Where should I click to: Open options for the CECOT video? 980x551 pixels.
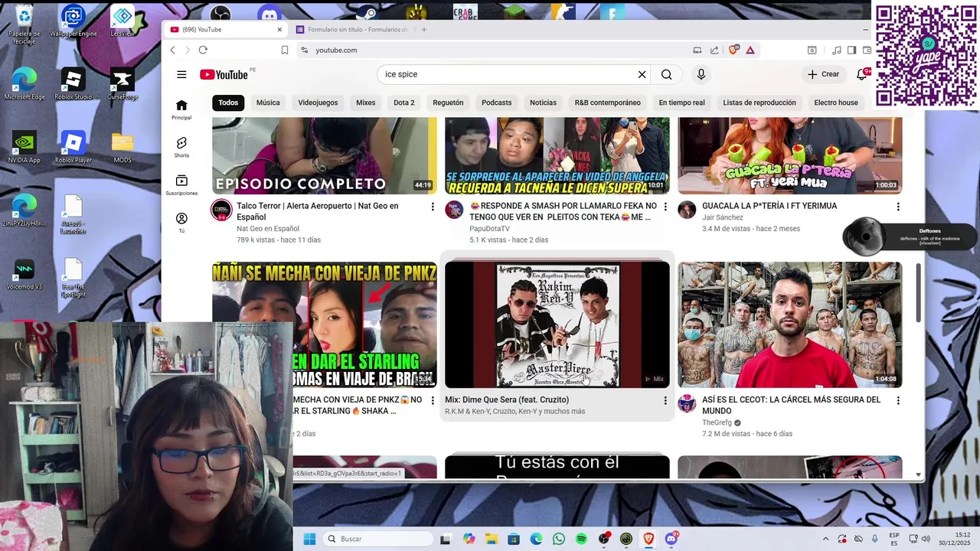click(898, 400)
